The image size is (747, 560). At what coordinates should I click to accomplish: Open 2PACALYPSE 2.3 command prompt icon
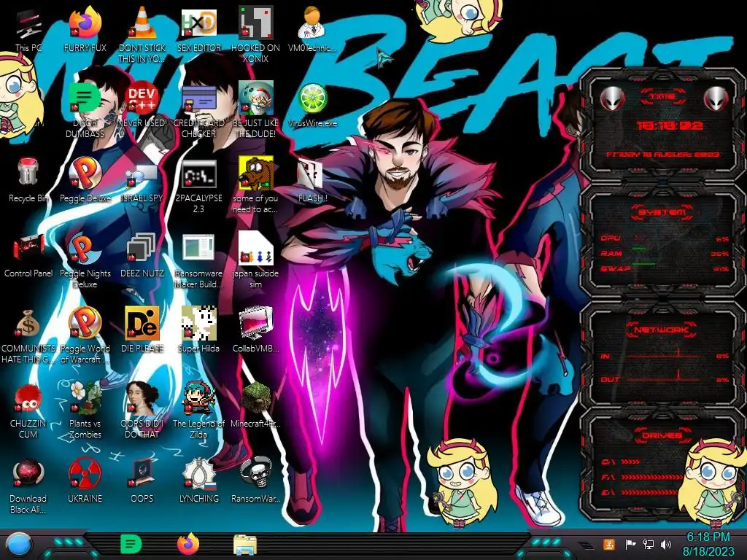(x=198, y=174)
